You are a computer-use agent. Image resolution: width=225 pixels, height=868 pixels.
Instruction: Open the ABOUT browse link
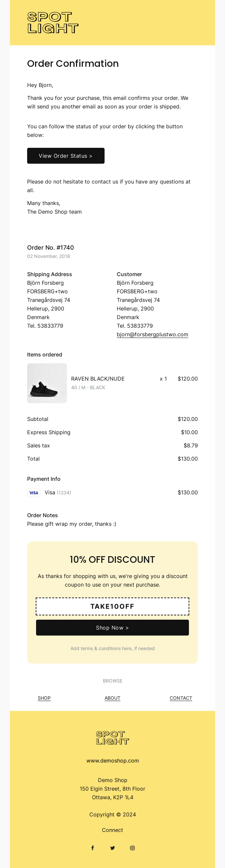tap(112, 698)
